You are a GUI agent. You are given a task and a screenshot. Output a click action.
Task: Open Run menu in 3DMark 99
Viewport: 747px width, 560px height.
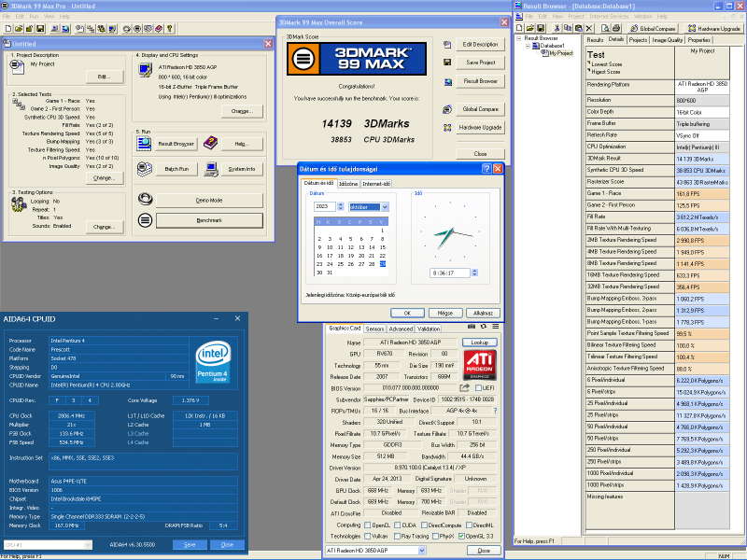(34, 16)
